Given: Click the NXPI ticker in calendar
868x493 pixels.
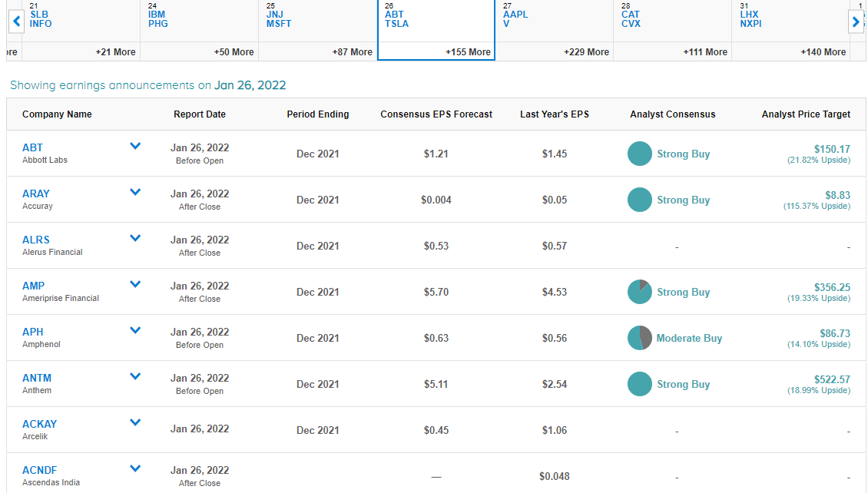Looking at the screenshot, I should (x=750, y=24).
